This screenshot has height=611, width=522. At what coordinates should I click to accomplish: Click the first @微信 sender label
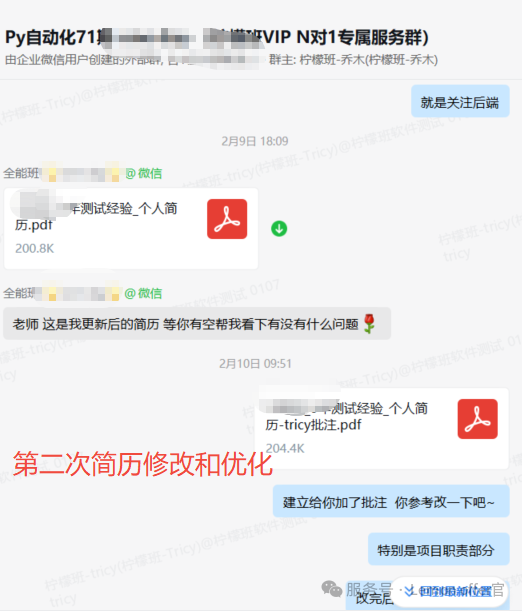point(144,173)
